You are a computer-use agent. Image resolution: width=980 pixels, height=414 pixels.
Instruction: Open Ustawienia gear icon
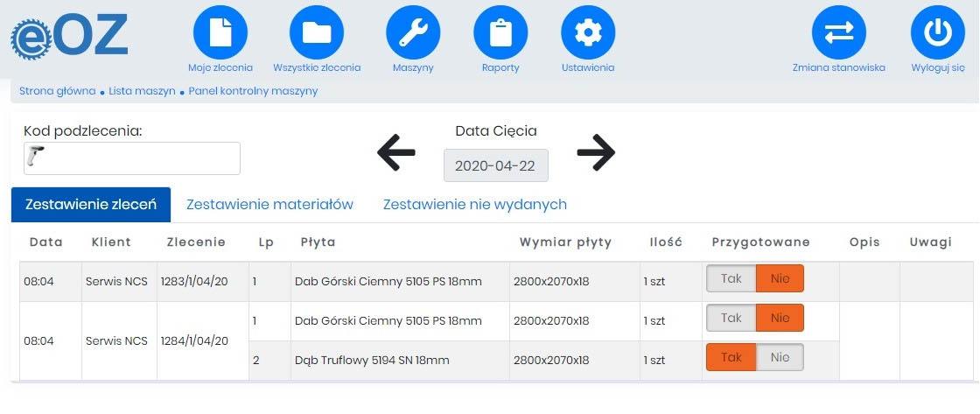pos(588,33)
